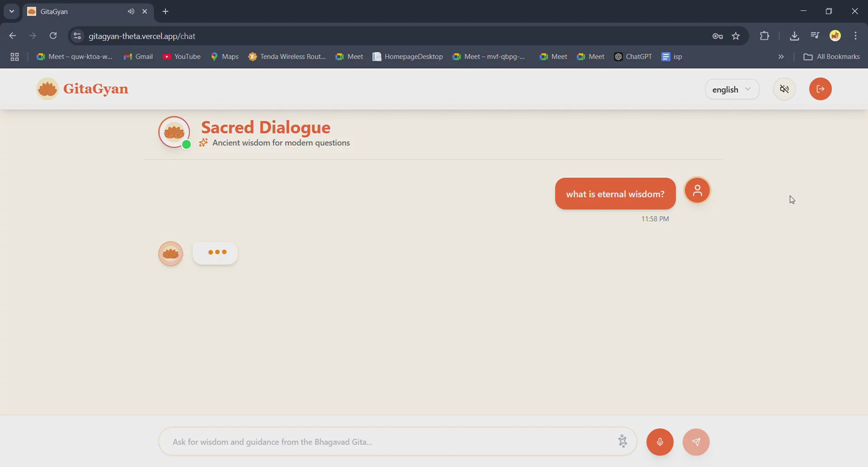
Task: Click the GitaGyan lotus logo in header
Action: 47,89
